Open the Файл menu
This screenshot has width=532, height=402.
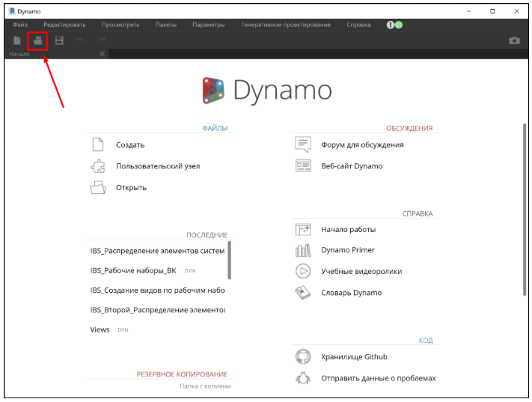[x=20, y=25]
